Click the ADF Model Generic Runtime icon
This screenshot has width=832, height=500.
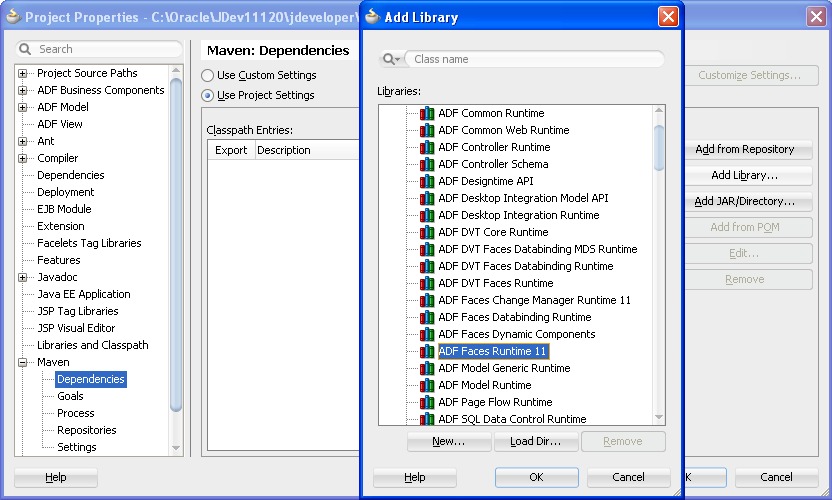427,368
